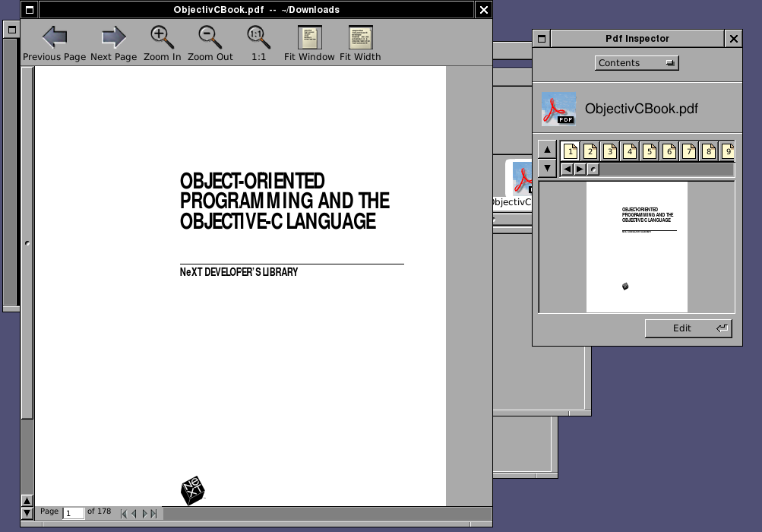Close the ObjectivCBook.pdf viewer window

(x=483, y=10)
